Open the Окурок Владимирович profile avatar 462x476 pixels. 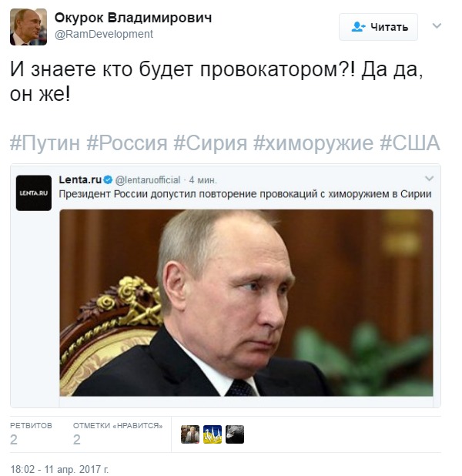pyautogui.click(x=28, y=27)
